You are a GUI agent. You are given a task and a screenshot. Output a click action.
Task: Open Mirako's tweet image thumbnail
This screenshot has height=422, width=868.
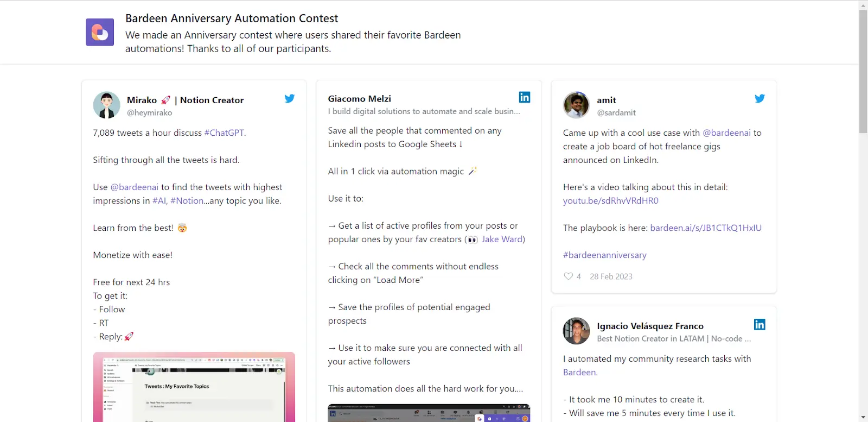pyautogui.click(x=194, y=387)
